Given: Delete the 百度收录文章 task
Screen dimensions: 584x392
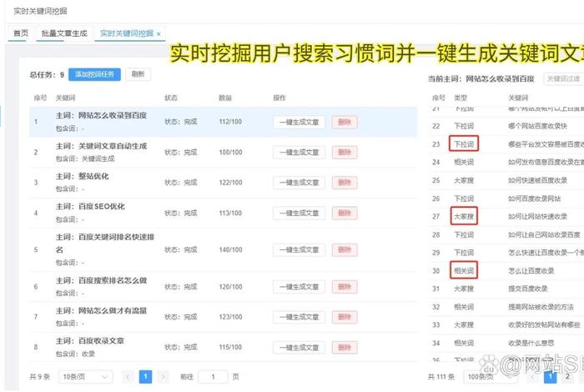Looking at the screenshot, I should 345,347.
